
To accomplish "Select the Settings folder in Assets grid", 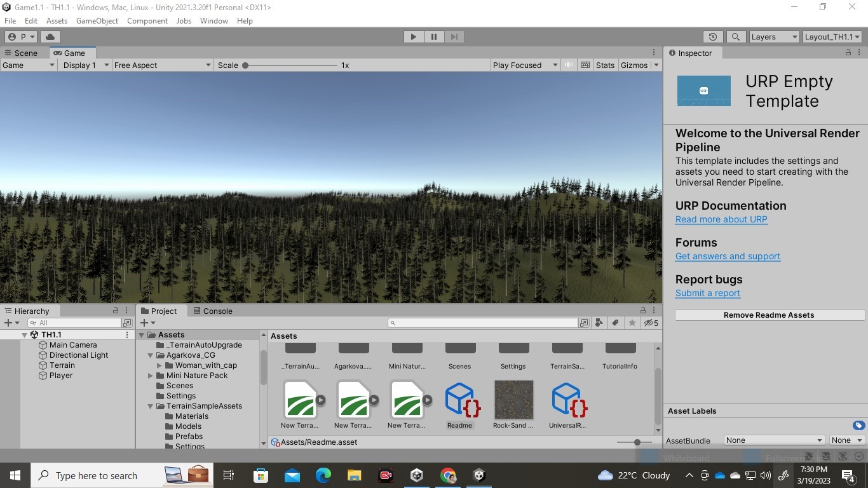I will coord(513,357).
